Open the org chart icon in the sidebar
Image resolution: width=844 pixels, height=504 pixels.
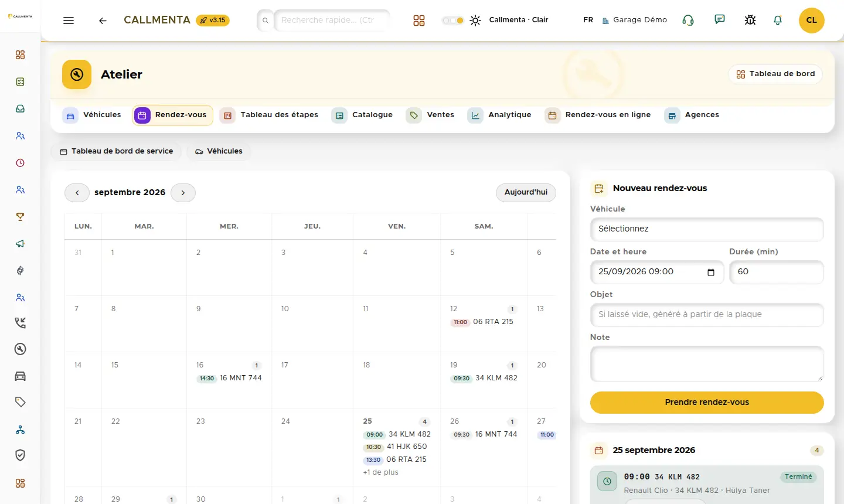coord(21,430)
